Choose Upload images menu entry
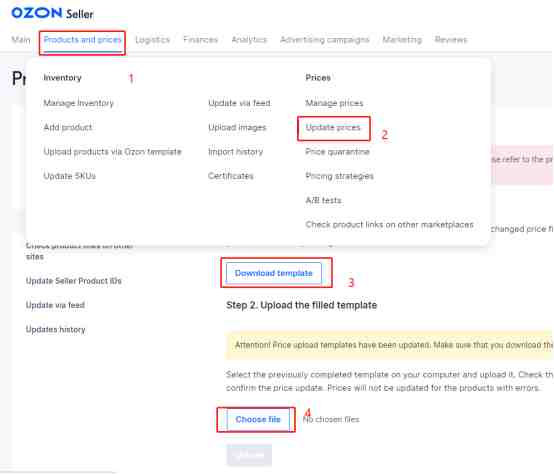Image resolution: width=554 pixels, height=474 pixels. (x=237, y=128)
